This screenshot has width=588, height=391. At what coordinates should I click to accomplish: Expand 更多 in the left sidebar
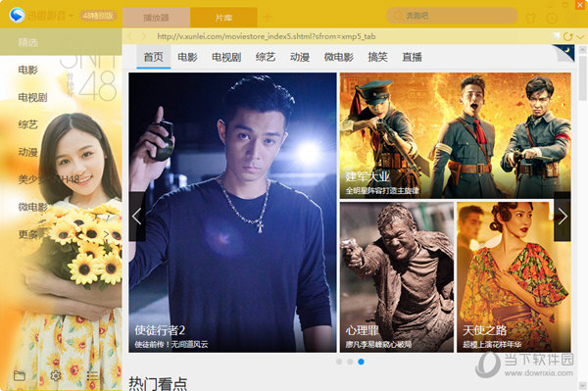click(63, 234)
